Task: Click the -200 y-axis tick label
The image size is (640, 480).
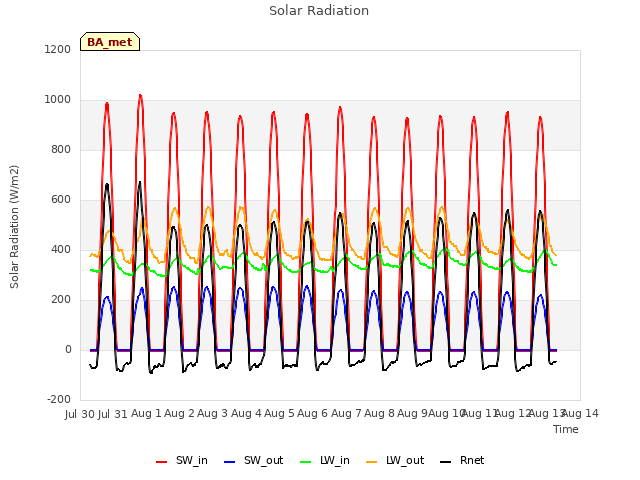Action: (59, 399)
